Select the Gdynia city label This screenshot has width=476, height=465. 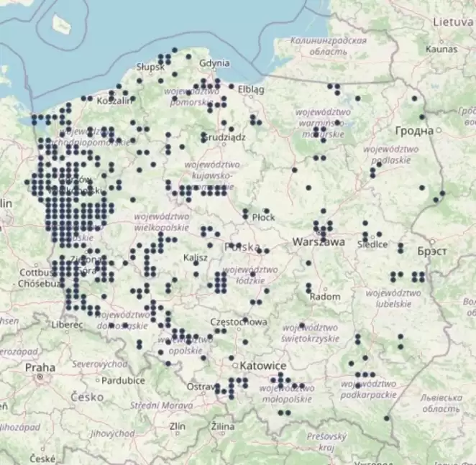(215, 63)
